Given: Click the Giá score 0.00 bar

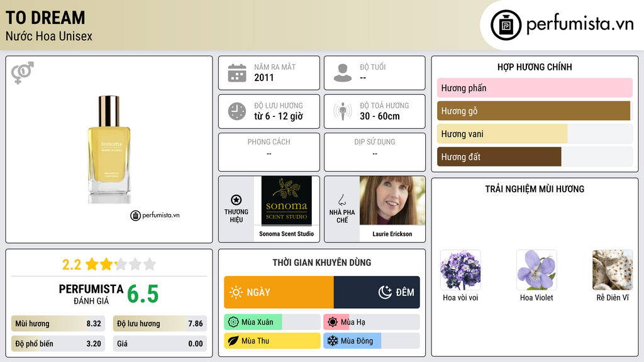Looking at the screenshot, I should tap(160, 344).
